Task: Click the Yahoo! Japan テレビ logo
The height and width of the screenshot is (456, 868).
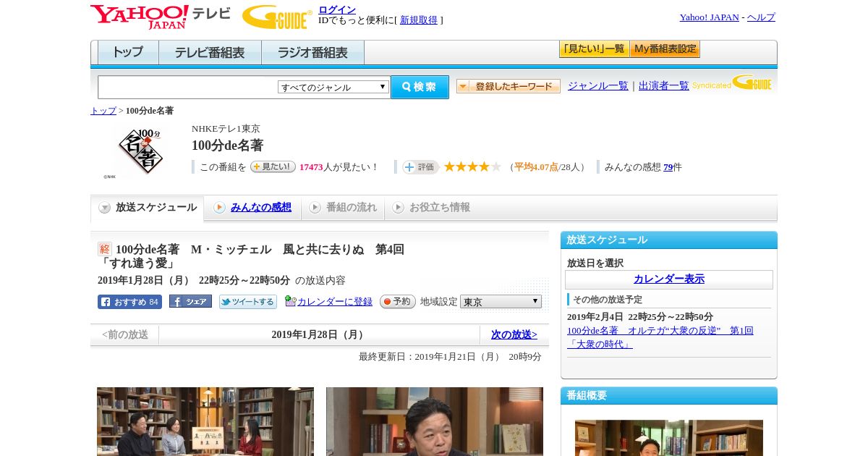Action: point(161,17)
